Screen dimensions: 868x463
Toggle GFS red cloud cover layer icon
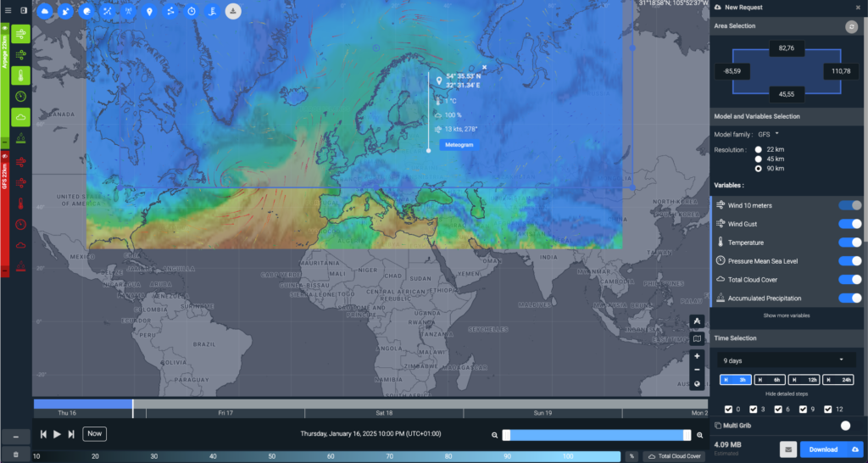point(20,245)
